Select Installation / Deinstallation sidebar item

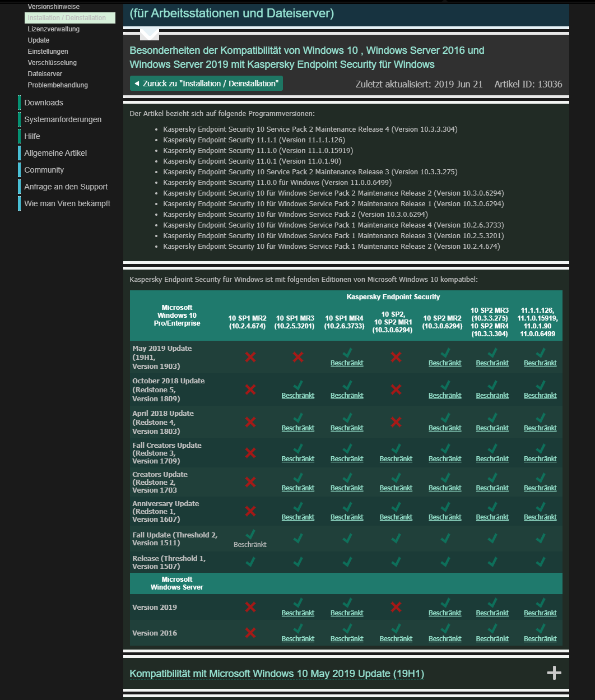pos(70,18)
